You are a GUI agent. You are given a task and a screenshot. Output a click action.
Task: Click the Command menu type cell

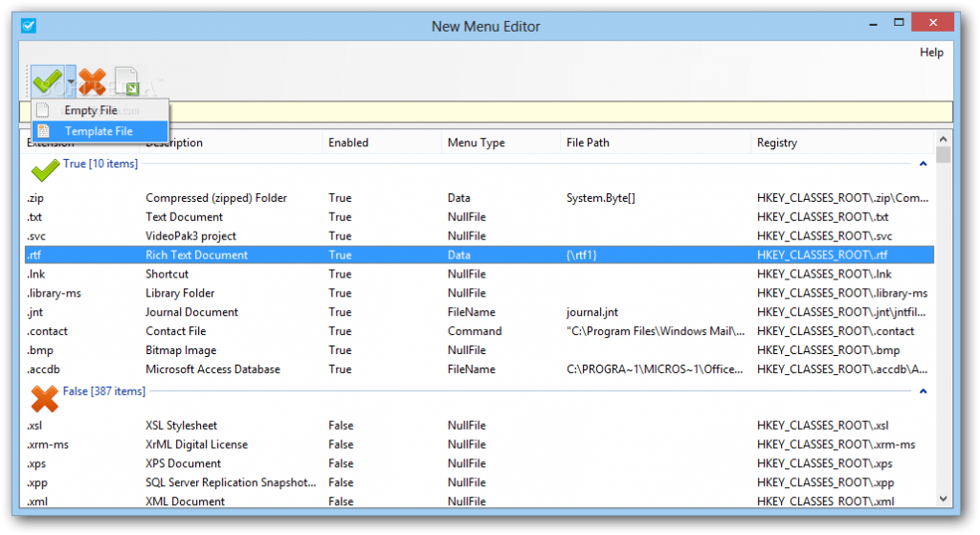coord(475,331)
